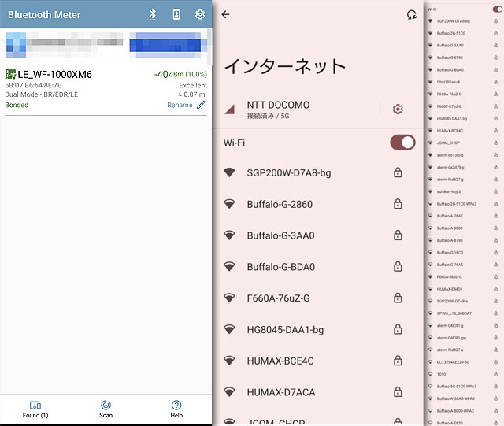
Task: Toggle the small Wi-Fi switch in right panel
Action: pyautogui.click(x=497, y=9)
